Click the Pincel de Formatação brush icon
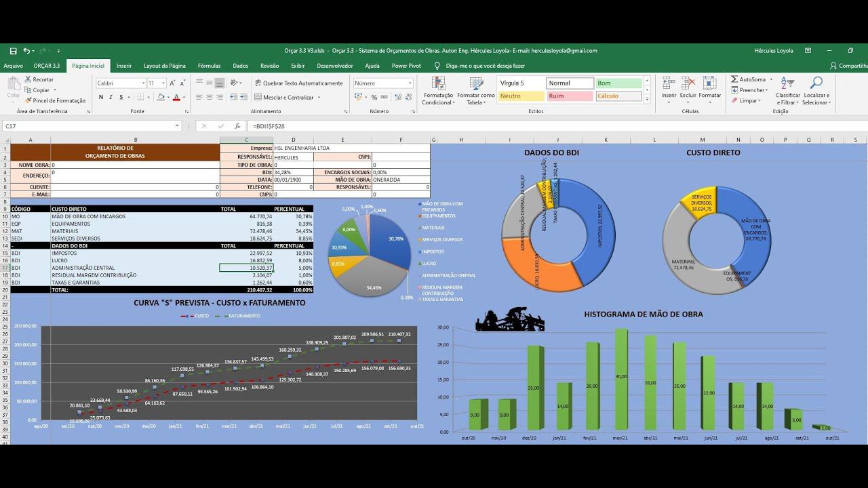The image size is (868, 488). pos(28,100)
